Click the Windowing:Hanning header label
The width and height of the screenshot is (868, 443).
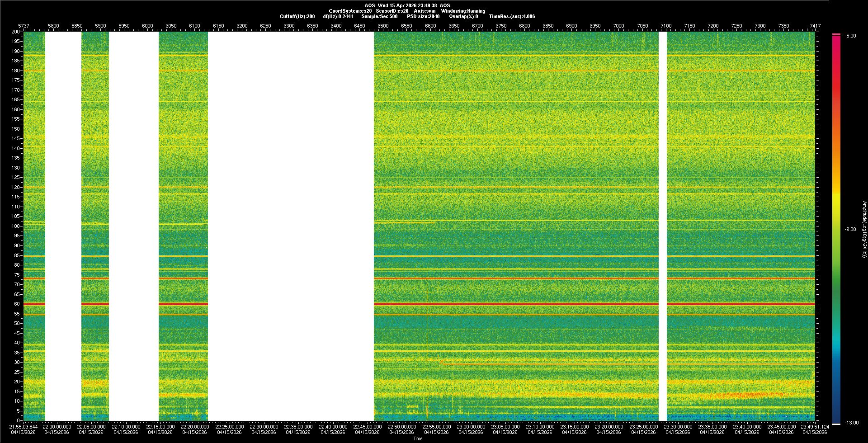coord(463,11)
